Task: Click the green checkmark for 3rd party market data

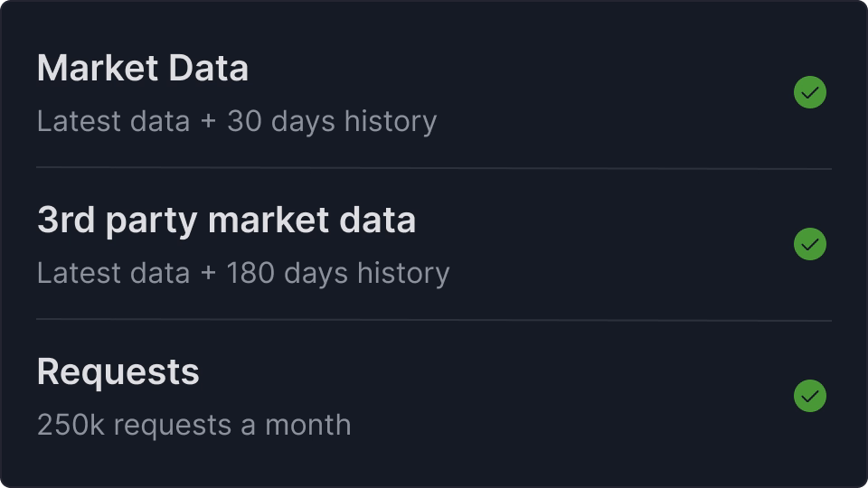Action: click(x=809, y=244)
